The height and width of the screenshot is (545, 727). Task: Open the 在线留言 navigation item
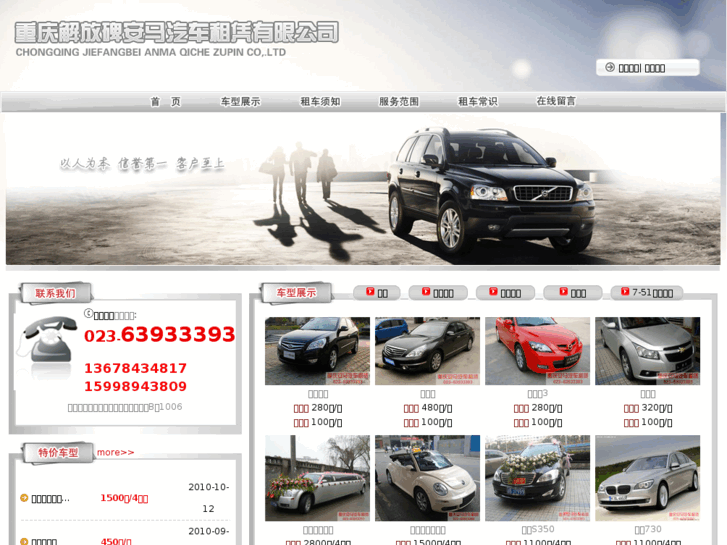556,101
